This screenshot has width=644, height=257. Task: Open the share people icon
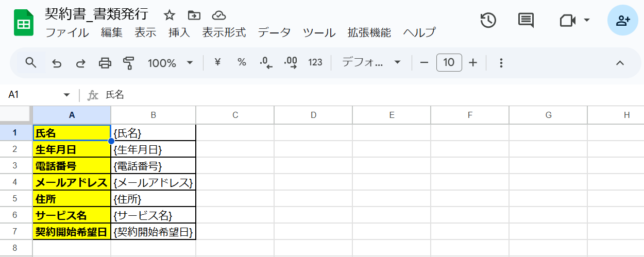623,21
